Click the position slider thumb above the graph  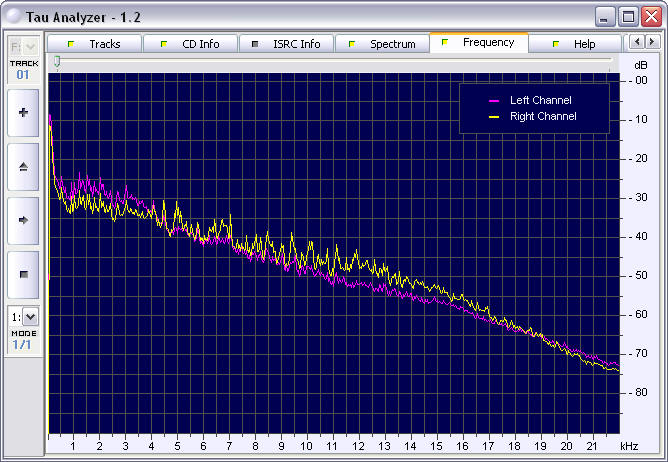click(x=57, y=61)
